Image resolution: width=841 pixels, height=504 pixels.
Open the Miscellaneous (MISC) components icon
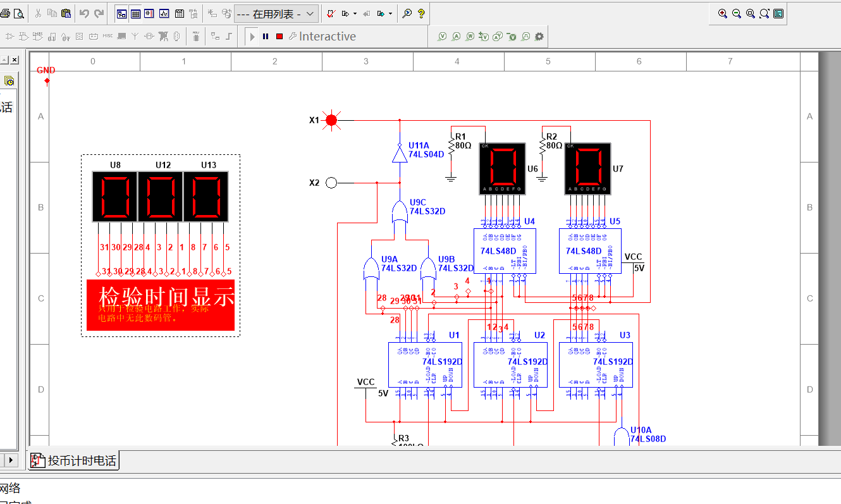(107, 36)
